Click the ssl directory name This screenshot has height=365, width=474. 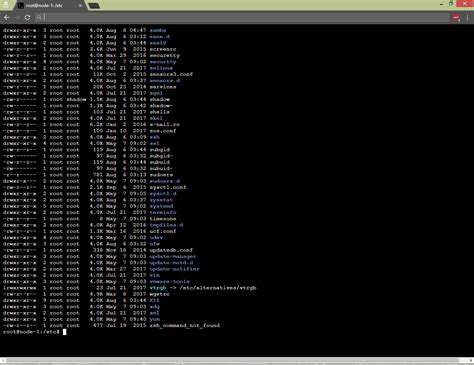coord(154,144)
